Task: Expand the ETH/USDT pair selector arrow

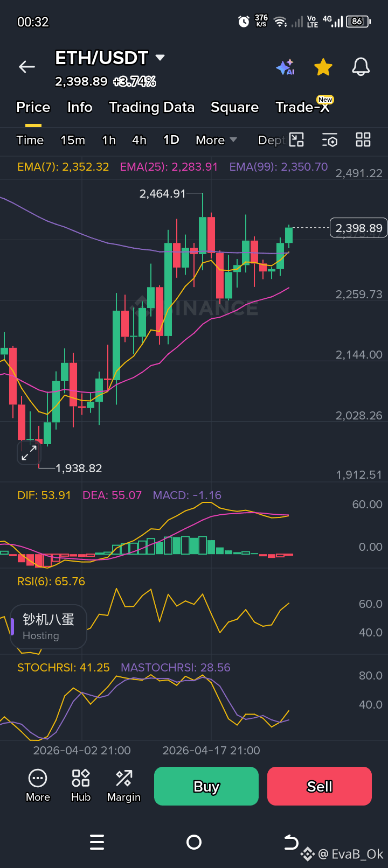Action: tap(160, 57)
